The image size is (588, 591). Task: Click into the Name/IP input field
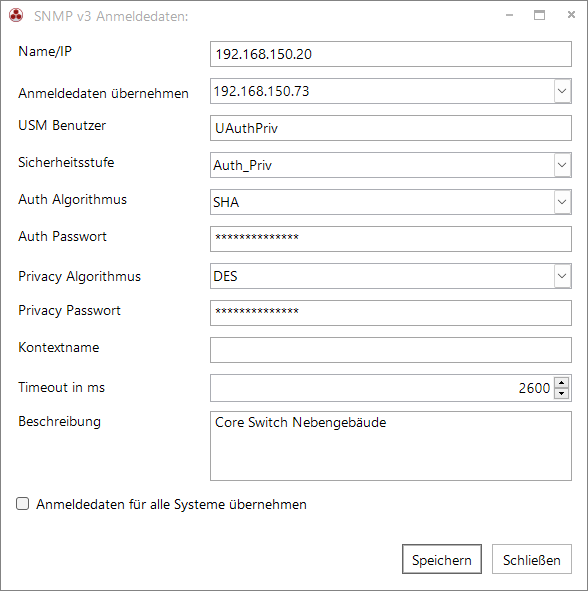pos(390,54)
